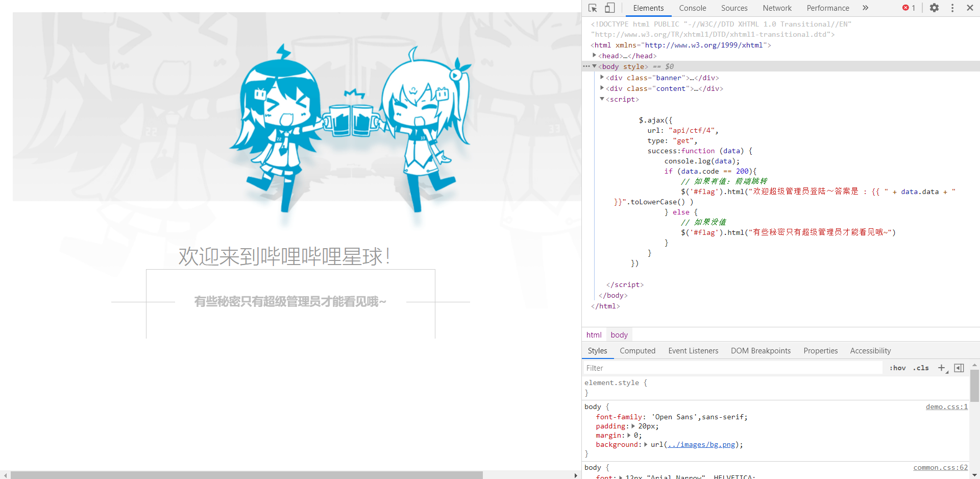Open the Network tab
980x479 pixels.
777,8
